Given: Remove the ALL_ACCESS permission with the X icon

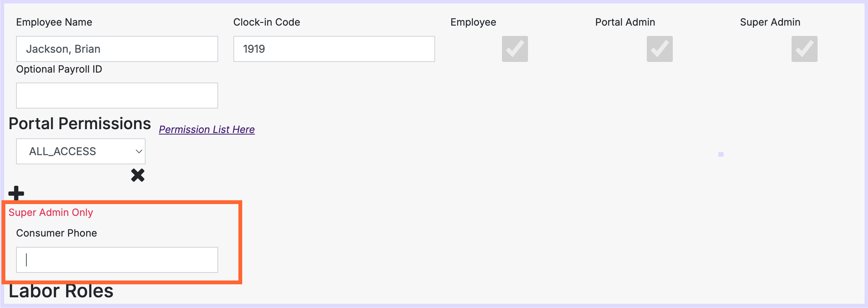Looking at the screenshot, I should pos(138,175).
